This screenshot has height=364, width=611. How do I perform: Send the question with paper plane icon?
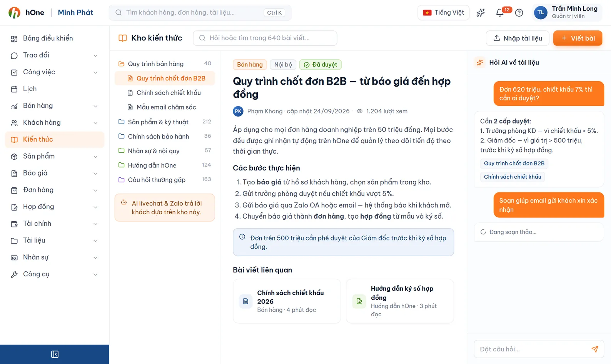pos(595,349)
